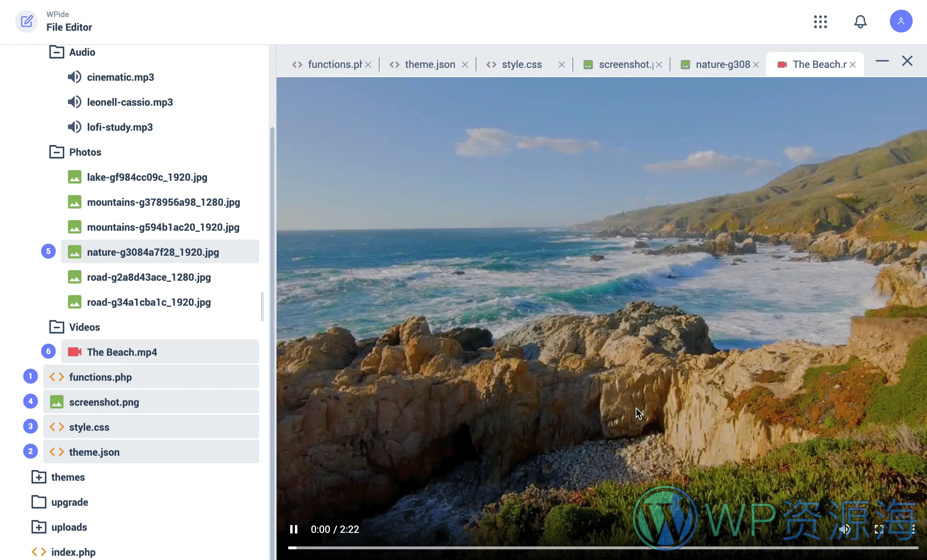Seek along the video progress bar
Viewport: 927px width, 560px height.
(602, 547)
